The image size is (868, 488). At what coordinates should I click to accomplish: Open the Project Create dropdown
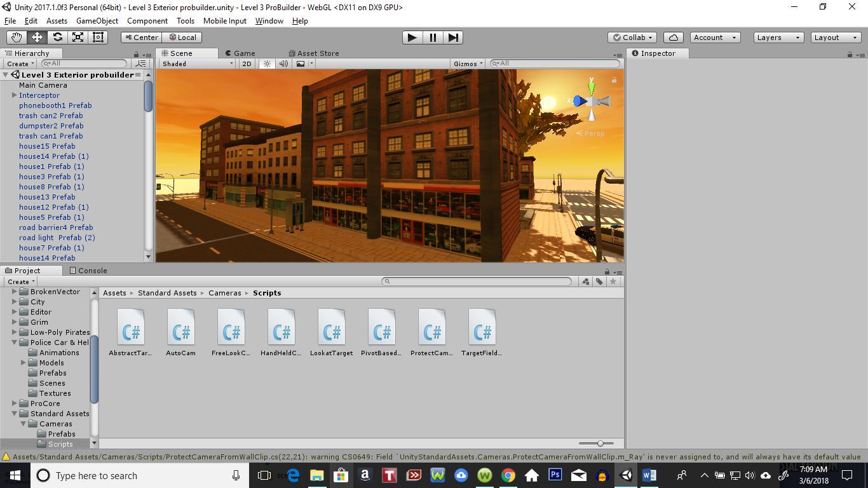[x=20, y=281]
